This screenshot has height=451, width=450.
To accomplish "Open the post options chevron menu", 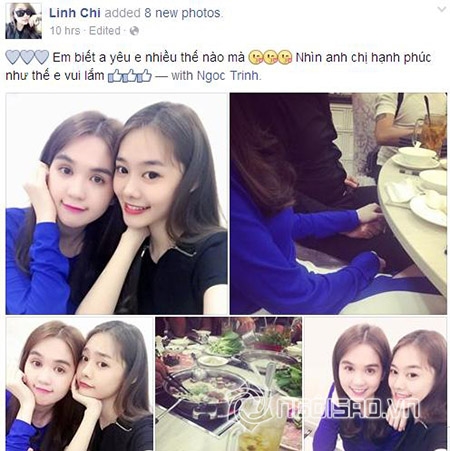I will (442, 10).
